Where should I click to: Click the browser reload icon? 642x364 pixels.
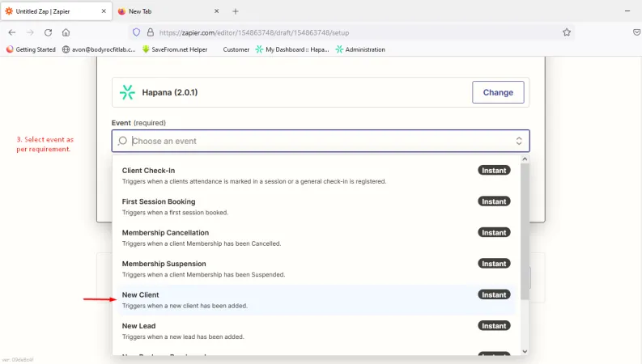coord(49,32)
